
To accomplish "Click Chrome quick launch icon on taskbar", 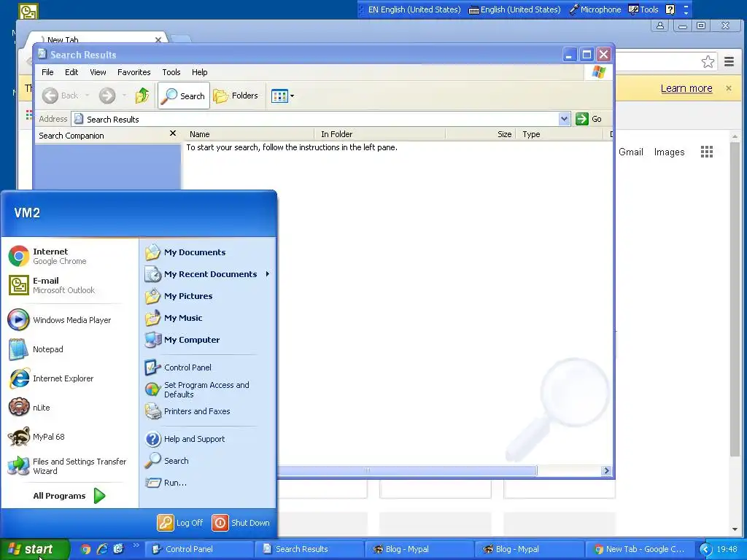I will (x=85, y=549).
